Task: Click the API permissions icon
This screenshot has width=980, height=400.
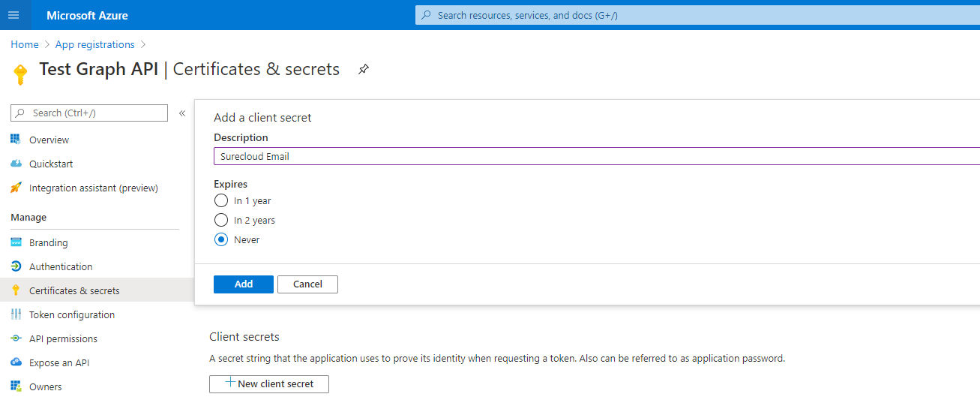Action: point(16,338)
